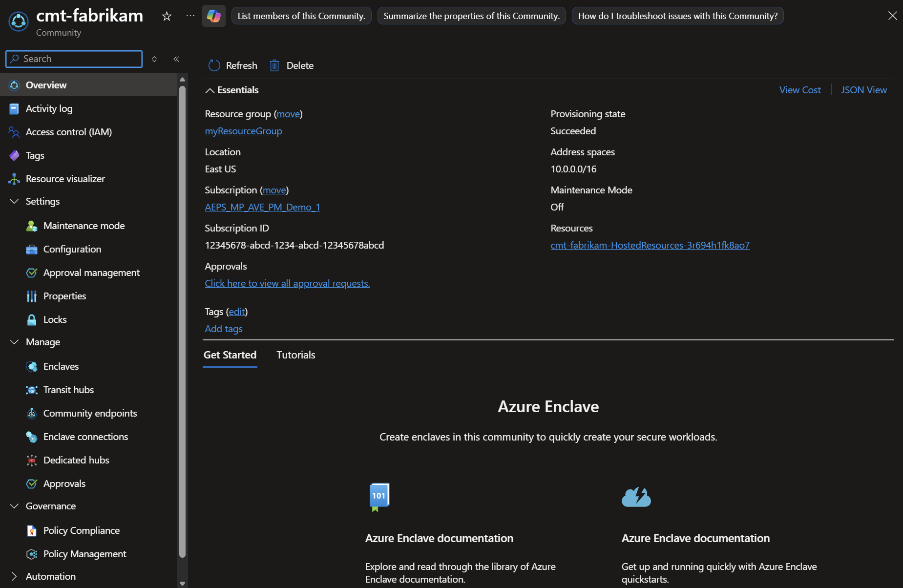
Task: Collapse the Essentials panel
Action: pos(210,90)
